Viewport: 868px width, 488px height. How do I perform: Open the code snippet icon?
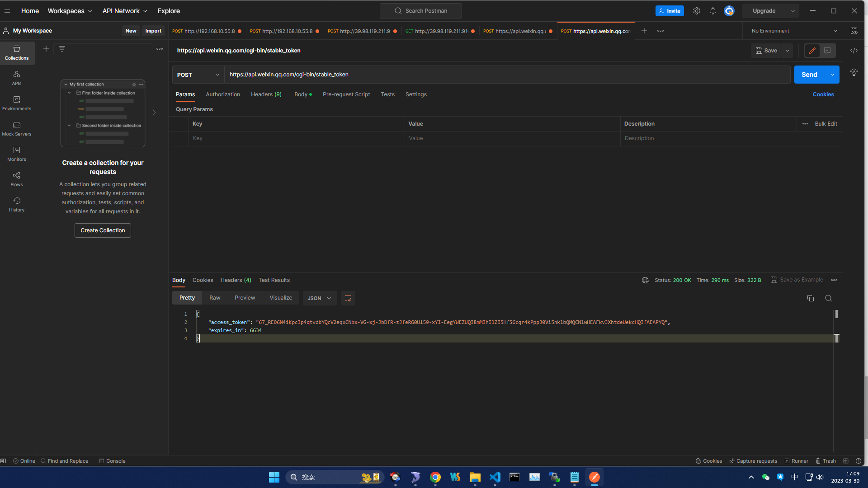(x=854, y=51)
